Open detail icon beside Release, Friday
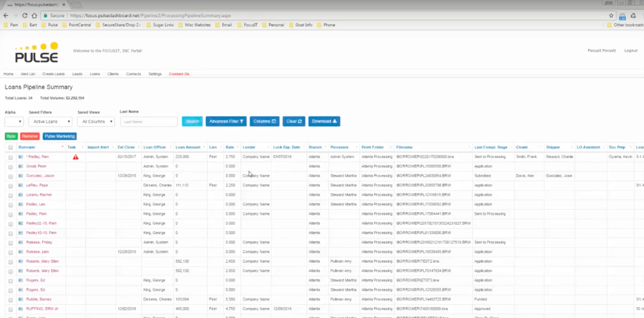The height and width of the screenshot is (318, 644). click(x=20, y=242)
